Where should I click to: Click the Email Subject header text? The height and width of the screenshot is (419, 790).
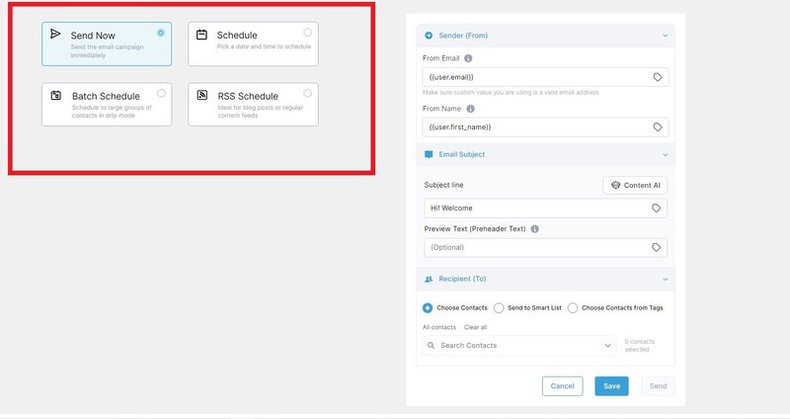[462, 155]
